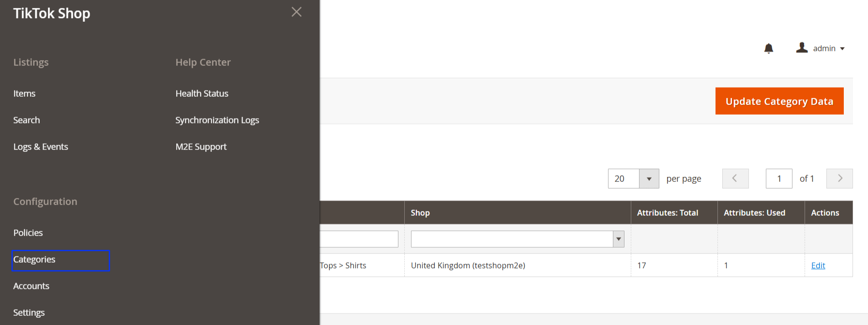
Task: Sort by Attributes: Total column
Action: [674, 212]
